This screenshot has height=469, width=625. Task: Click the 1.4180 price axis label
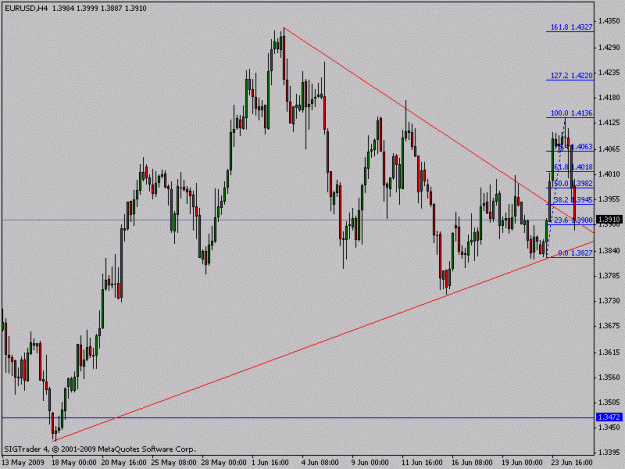click(x=609, y=98)
